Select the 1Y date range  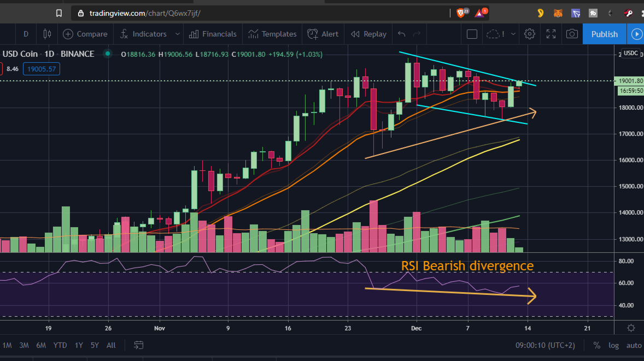(79, 345)
